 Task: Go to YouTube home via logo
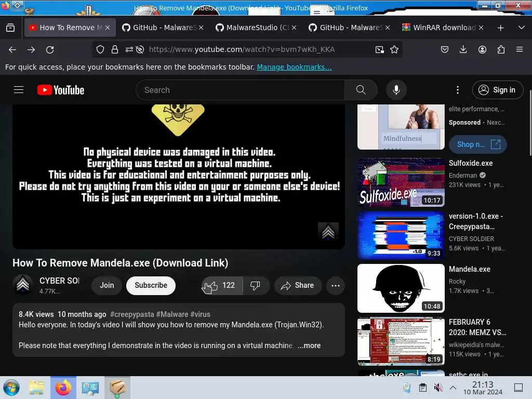pyautogui.click(x=61, y=90)
